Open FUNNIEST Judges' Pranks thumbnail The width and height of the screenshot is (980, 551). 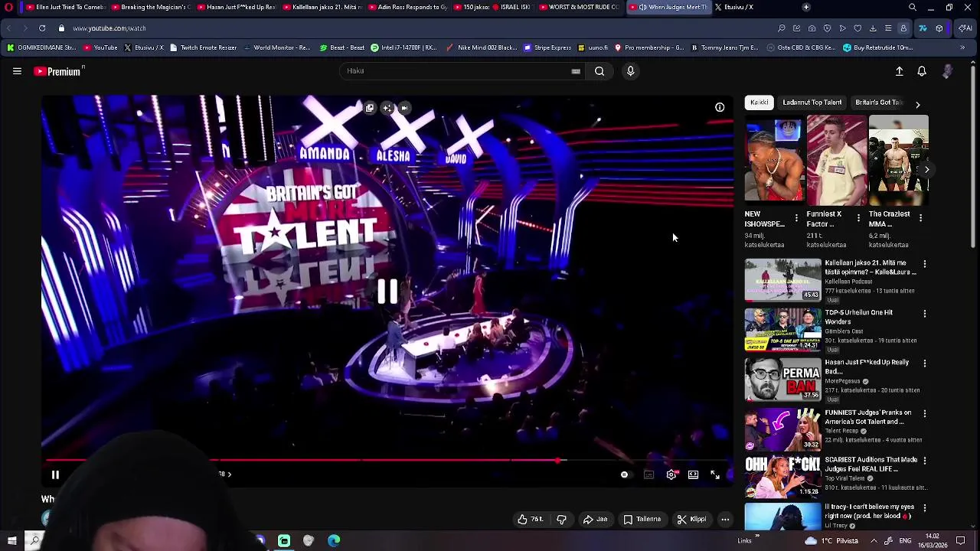(x=782, y=429)
